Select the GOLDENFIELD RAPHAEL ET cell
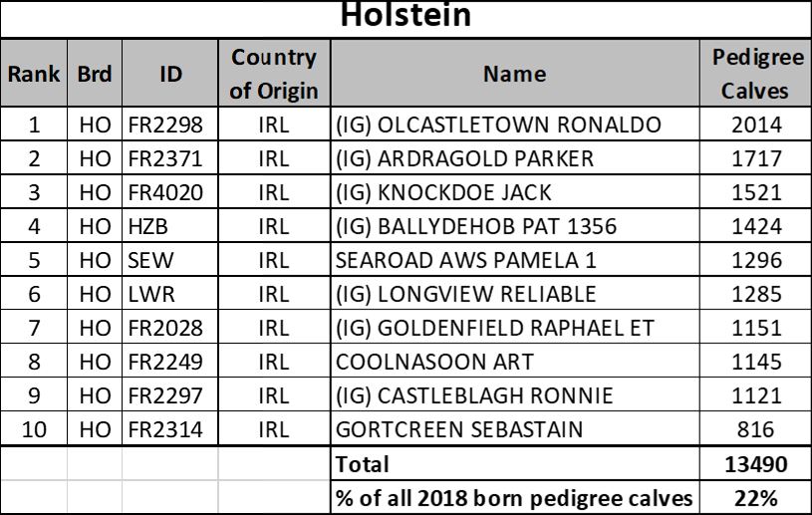Viewport: 812px width, 515px height. pos(515,327)
